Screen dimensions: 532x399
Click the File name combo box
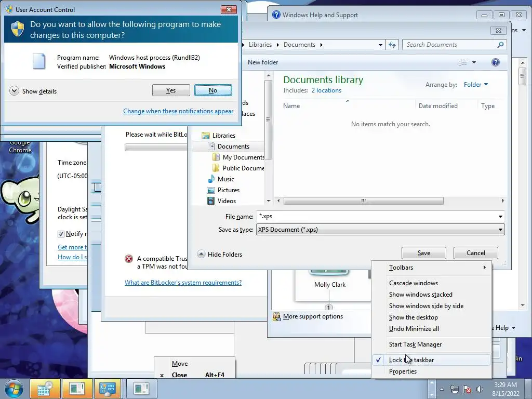pyautogui.click(x=380, y=217)
